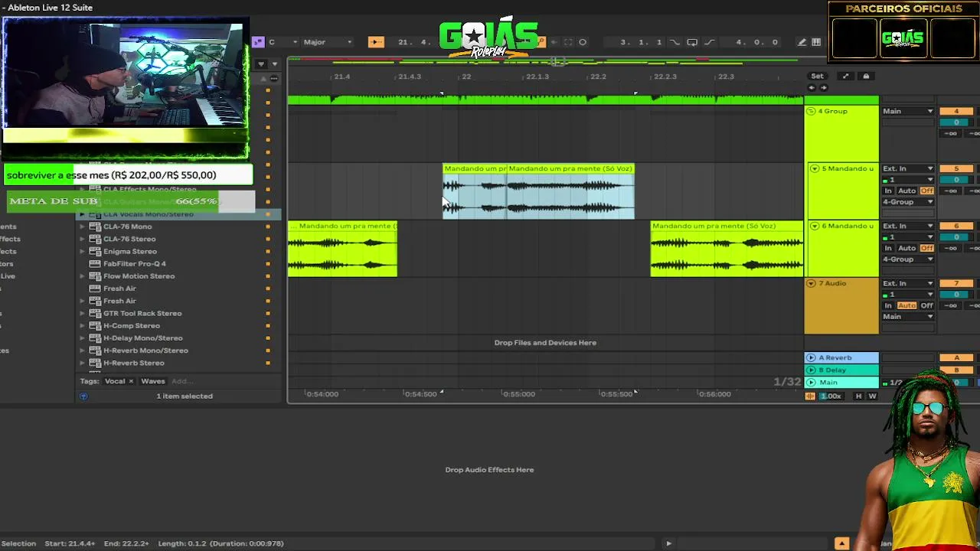
Task: Click the H-Comp Stereo plugin icon
Action: pos(95,325)
